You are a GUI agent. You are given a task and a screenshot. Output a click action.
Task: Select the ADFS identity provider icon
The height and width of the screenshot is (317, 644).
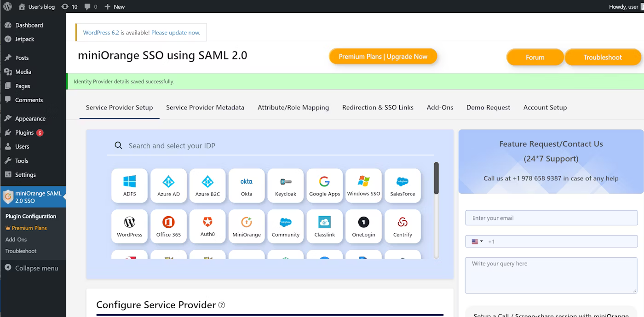click(129, 185)
